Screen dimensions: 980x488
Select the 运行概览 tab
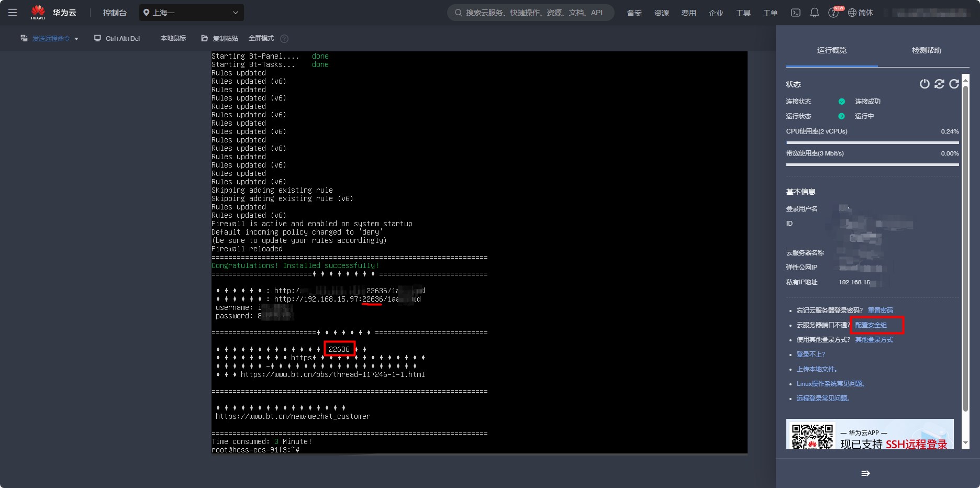tap(831, 50)
